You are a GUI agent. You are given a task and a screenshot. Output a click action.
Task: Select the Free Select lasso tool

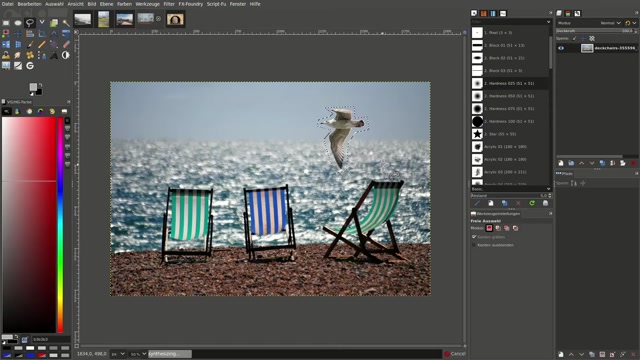[30, 23]
